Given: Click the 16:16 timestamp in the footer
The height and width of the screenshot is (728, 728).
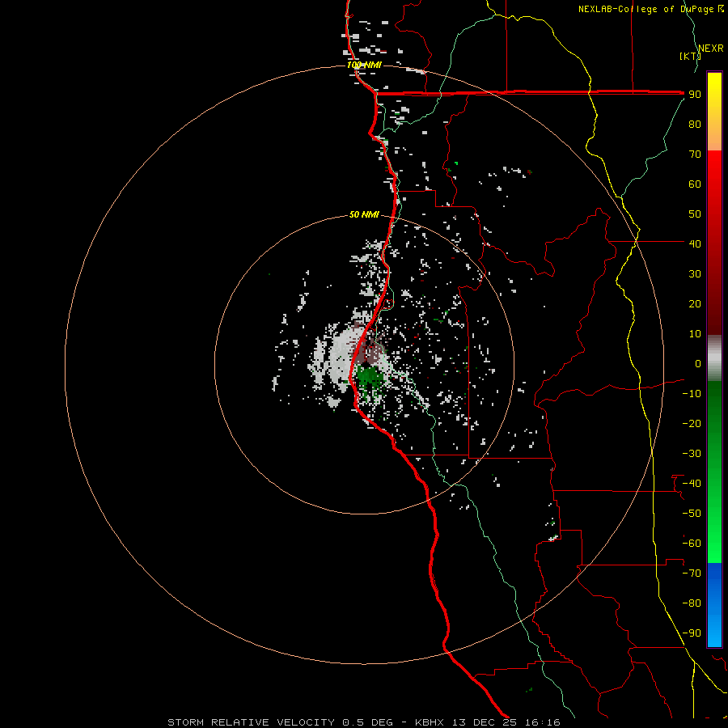Looking at the screenshot, I should (542, 722).
